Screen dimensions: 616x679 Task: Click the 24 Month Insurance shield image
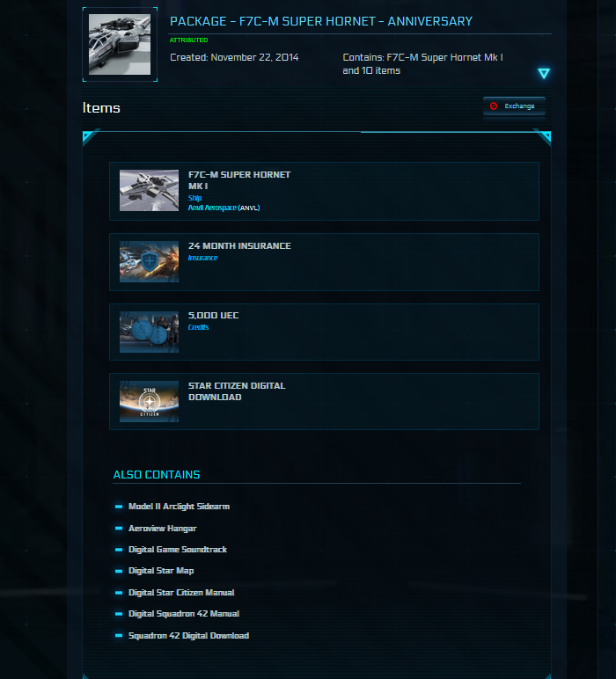(x=149, y=261)
